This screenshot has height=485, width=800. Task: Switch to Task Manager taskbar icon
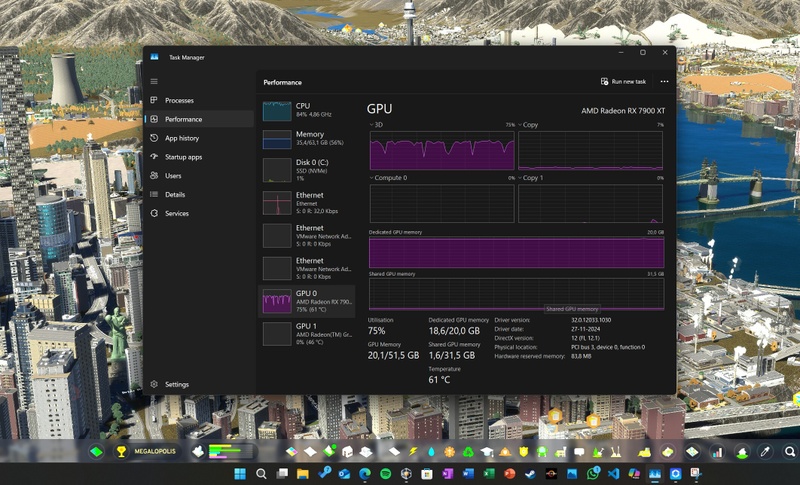pos(655,474)
